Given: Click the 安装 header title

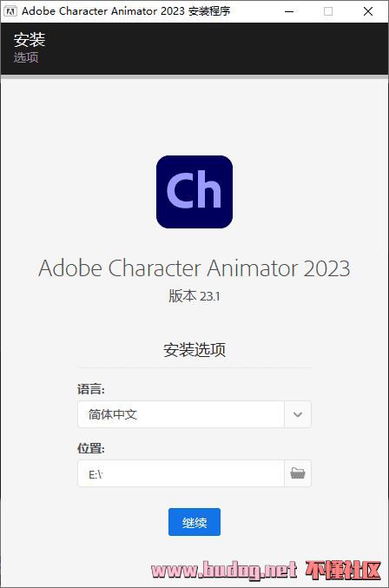Looking at the screenshot, I should (30, 40).
